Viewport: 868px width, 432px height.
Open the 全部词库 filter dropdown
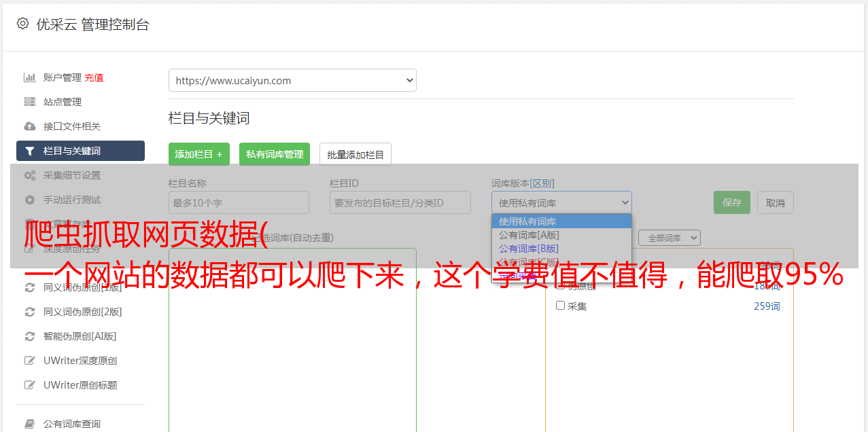(x=669, y=238)
